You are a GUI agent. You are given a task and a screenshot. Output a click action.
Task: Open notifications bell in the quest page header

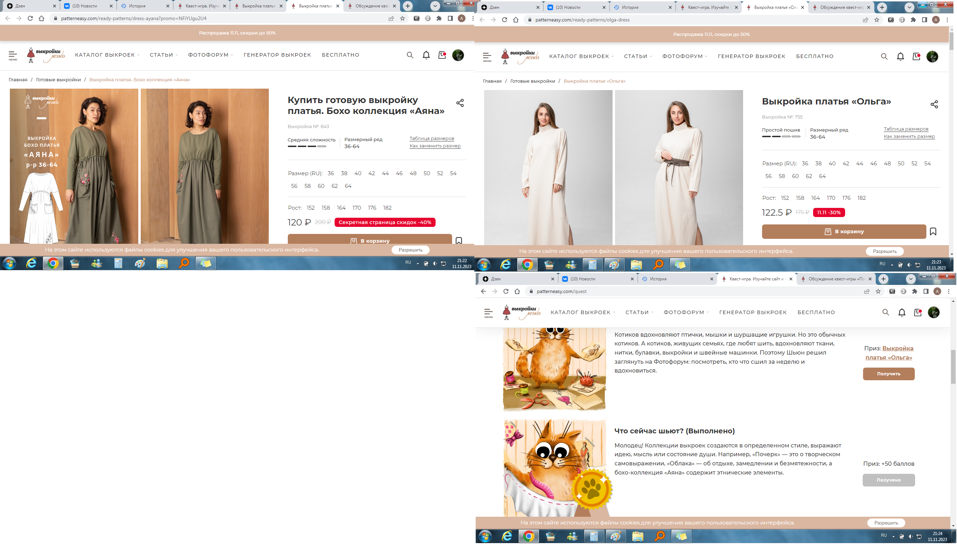901,312
